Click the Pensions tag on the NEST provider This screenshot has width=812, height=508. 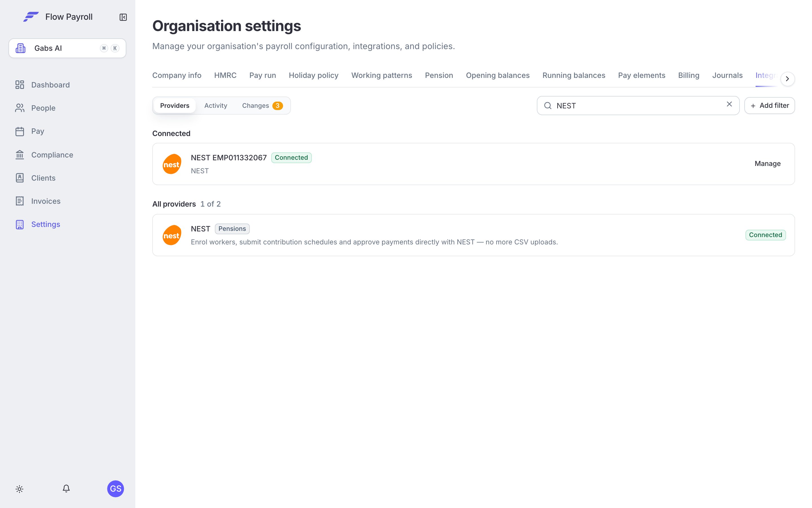(x=232, y=229)
